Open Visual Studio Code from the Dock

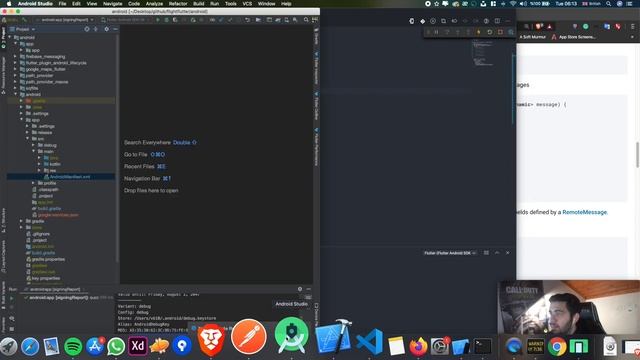click(369, 342)
